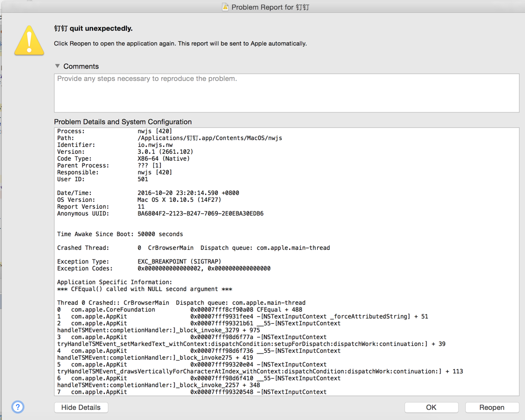The height and width of the screenshot is (420, 525).
Task: Click '_block_invoke275 + 419' line
Action: (155, 358)
